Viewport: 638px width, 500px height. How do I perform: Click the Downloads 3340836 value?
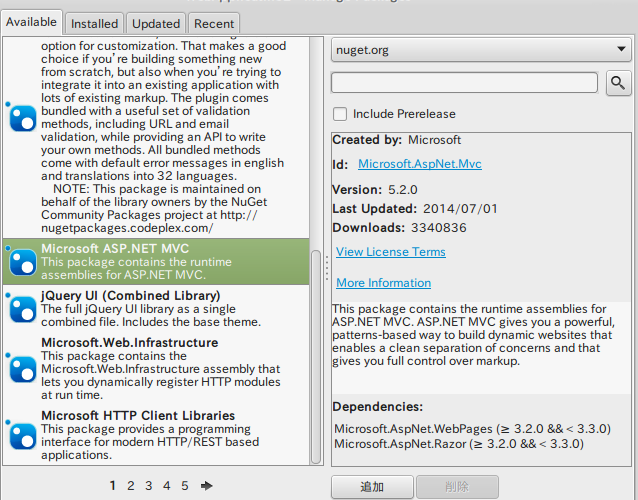(439, 227)
